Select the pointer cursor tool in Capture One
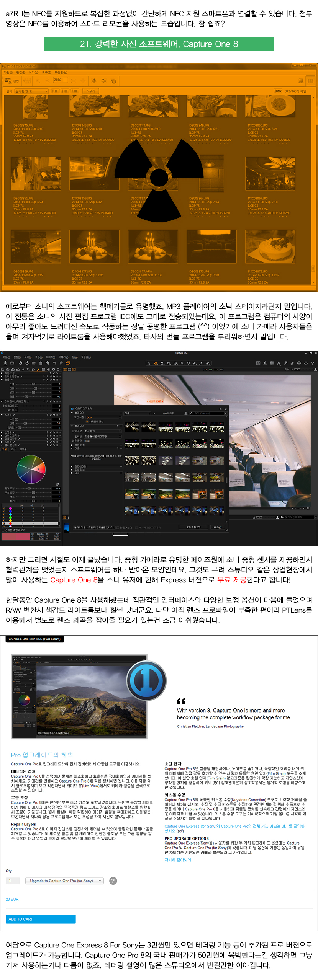This screenshot has width=318, height=980. pos(149,363)
